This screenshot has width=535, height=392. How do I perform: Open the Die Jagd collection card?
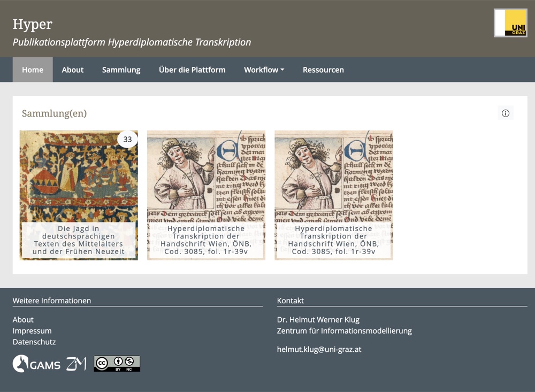(x=79, y=195)
